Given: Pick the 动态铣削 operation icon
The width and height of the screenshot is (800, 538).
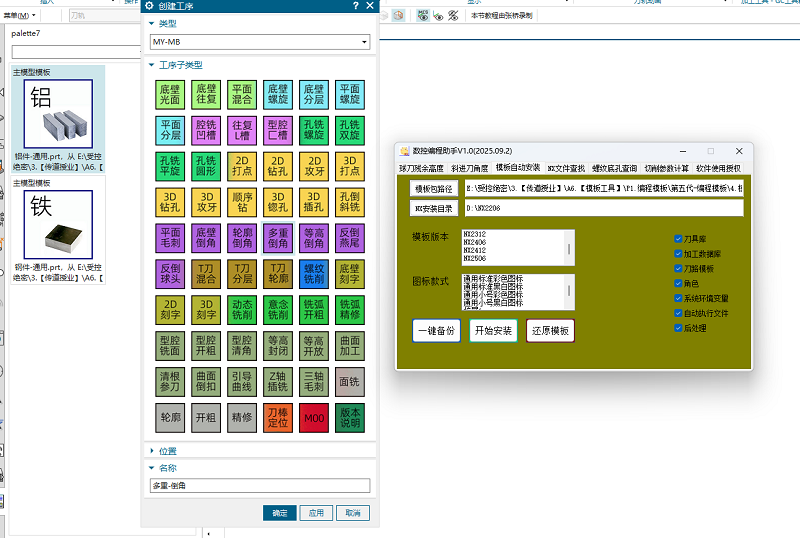Looking at the screenshot, I should 242,310.
